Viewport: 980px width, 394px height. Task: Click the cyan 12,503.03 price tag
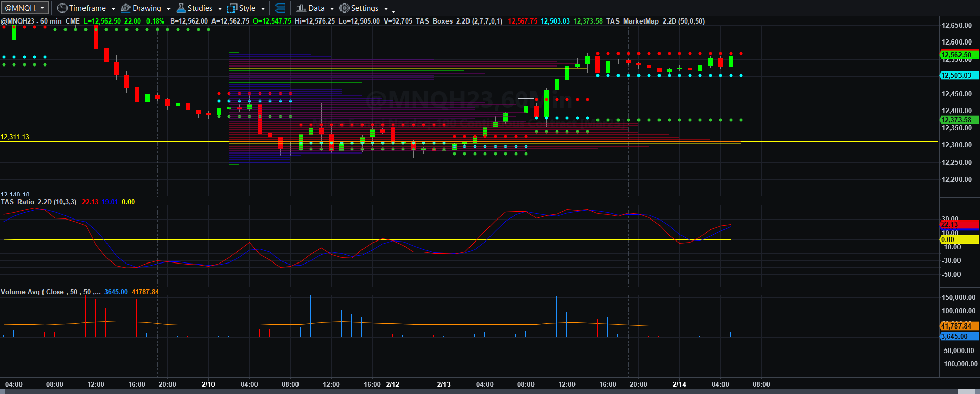coord(959,75)
